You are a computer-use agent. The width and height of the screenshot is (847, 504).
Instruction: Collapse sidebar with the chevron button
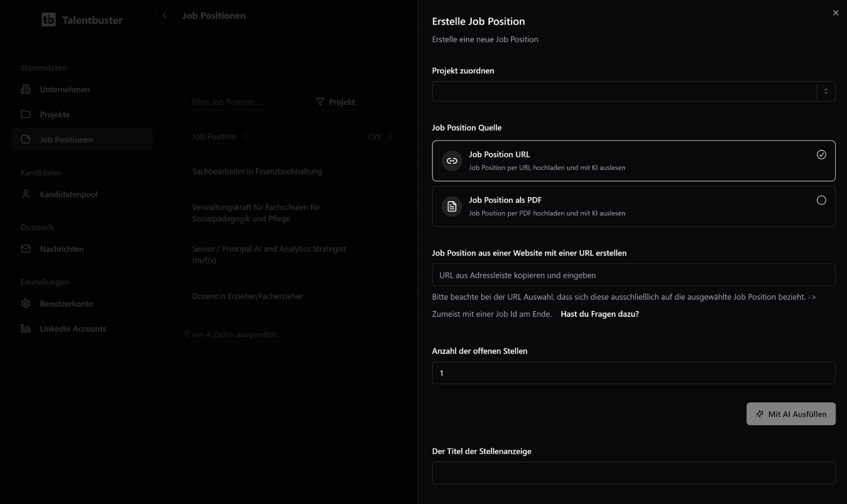point(164,15)
